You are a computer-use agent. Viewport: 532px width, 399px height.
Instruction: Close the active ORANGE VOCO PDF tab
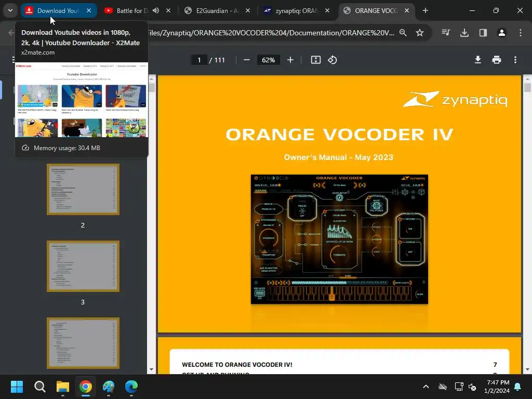(406, 10)
